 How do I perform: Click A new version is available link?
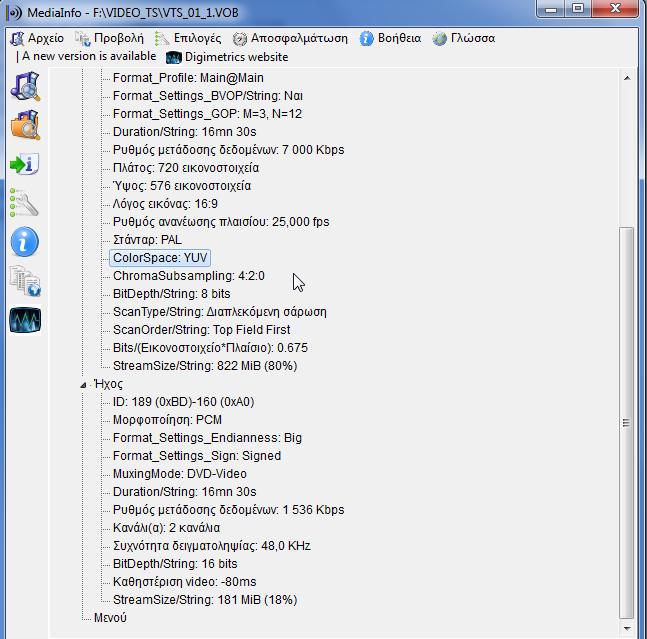(89, 56)
